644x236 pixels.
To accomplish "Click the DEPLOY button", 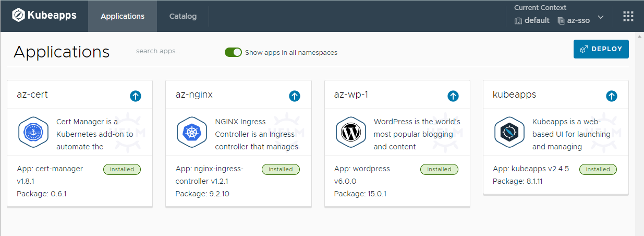I will click(x=601, y=49).
